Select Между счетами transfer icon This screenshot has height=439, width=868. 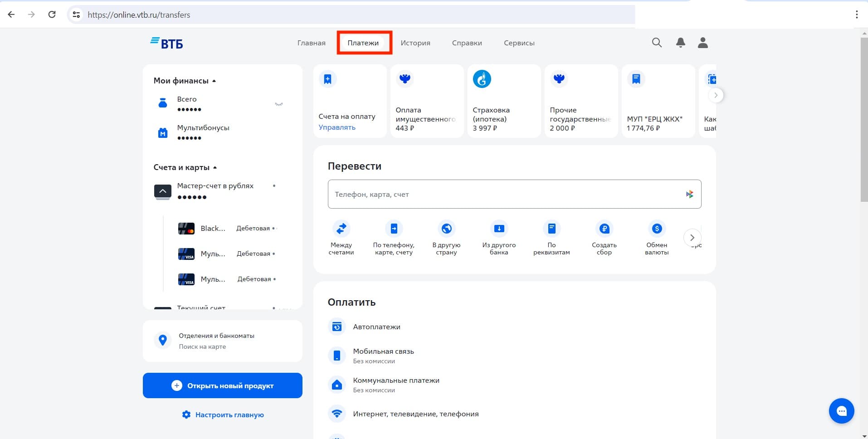point(341,229)
